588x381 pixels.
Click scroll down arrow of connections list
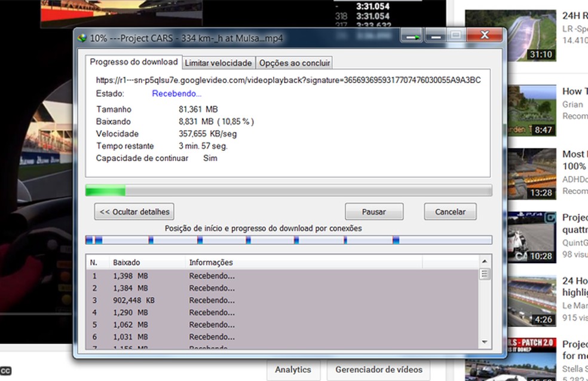pos(484,342)
